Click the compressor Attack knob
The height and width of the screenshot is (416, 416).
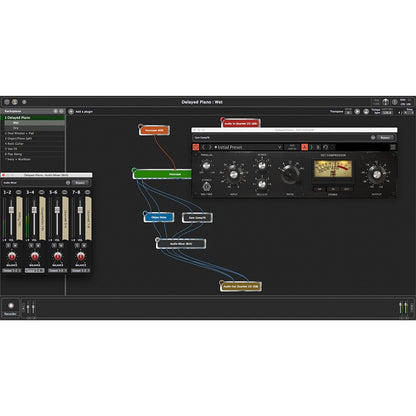[x=262, y=165]
